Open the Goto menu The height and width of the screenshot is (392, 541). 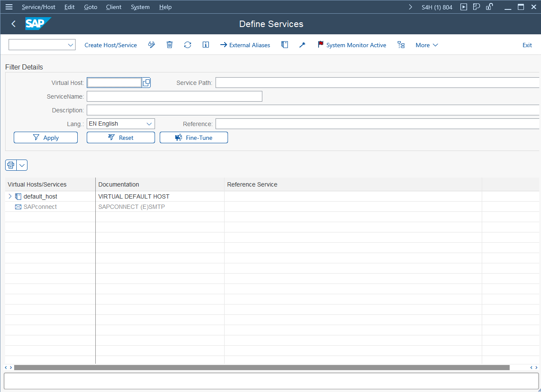(91, 7)
